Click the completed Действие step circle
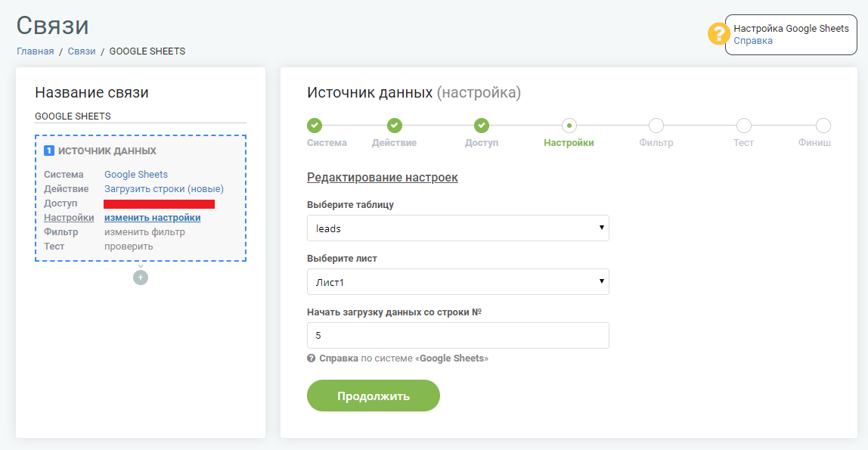Image resolution: width=868 pixels, height=450 pixels. tap(395, 126)
